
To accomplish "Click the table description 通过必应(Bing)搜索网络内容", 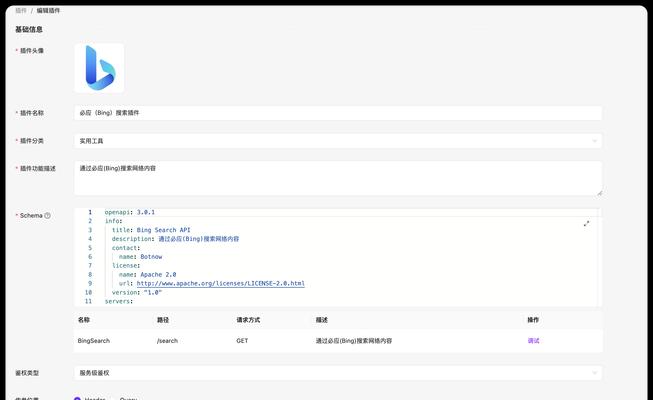I will (354, 341).
